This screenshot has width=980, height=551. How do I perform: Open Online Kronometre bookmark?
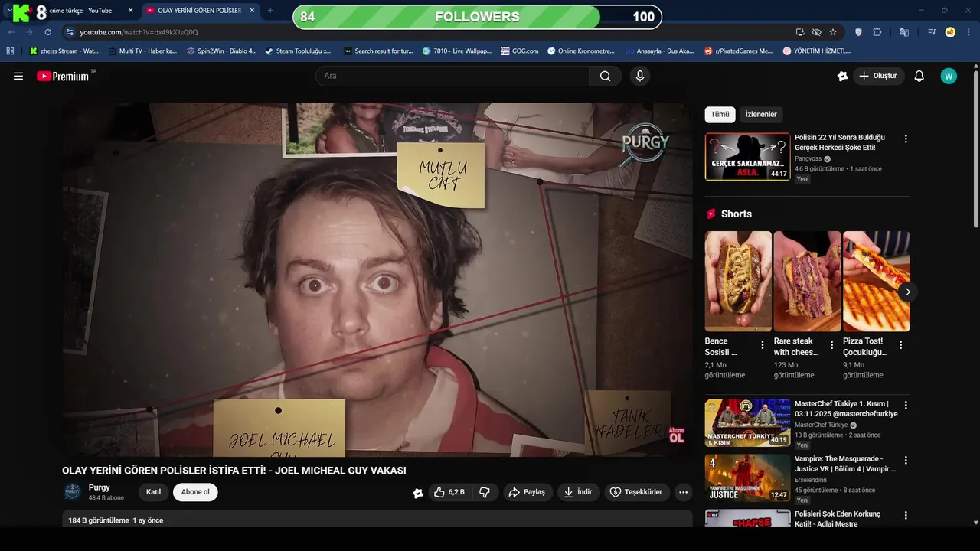581,51
